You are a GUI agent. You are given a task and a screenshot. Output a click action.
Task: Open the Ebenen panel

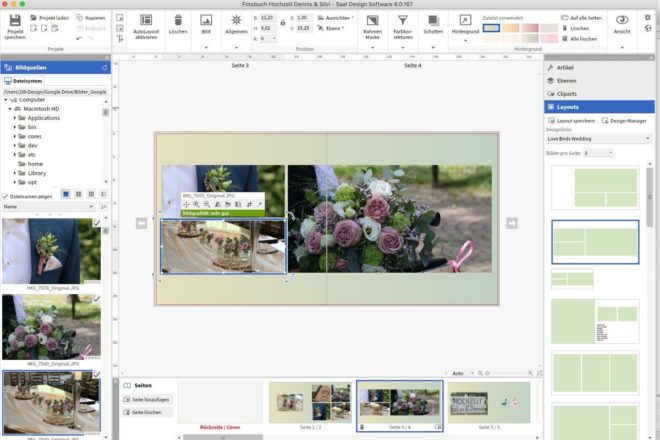tap(599, 80)
